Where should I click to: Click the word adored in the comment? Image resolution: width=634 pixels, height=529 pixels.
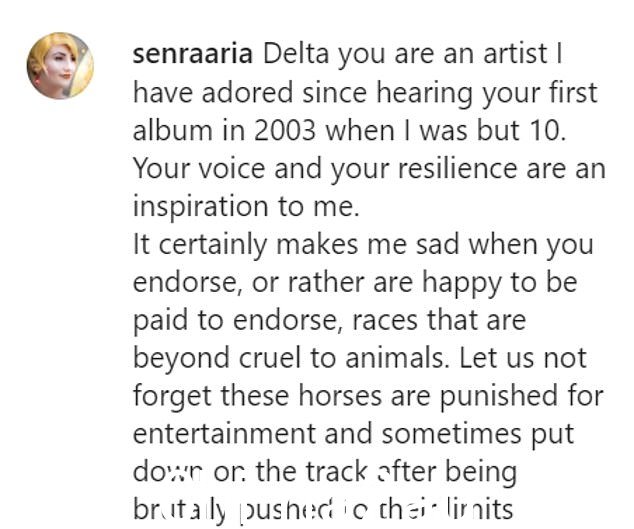pos(247,93)
